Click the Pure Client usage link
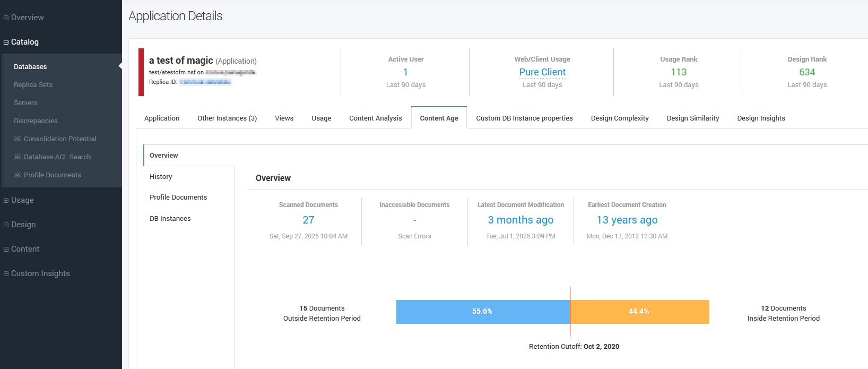Viewport: 868px width, 369px height. coord(542,72)
